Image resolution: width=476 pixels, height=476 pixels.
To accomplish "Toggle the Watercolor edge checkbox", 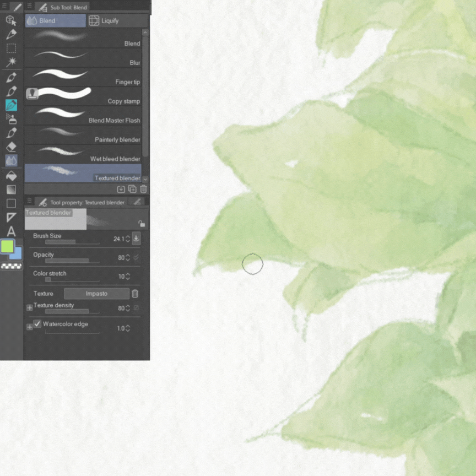I will 37,323.
